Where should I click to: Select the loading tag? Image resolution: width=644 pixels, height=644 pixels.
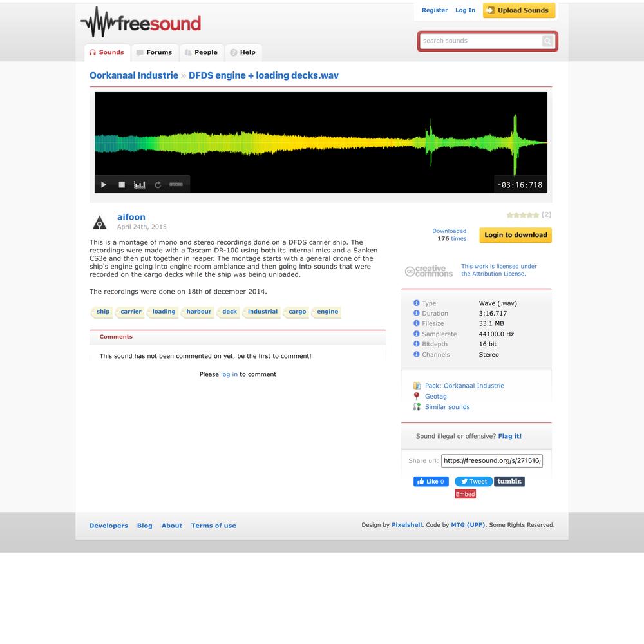164,312
